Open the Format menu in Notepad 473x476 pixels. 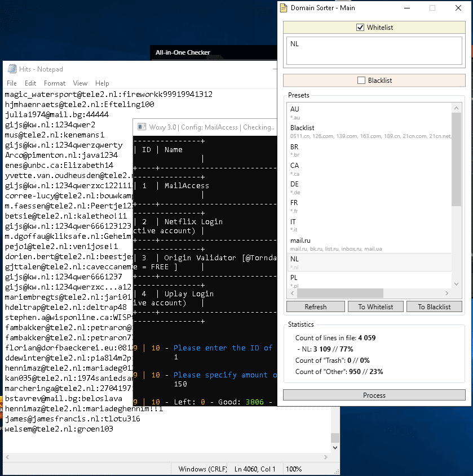coord(55,83)
